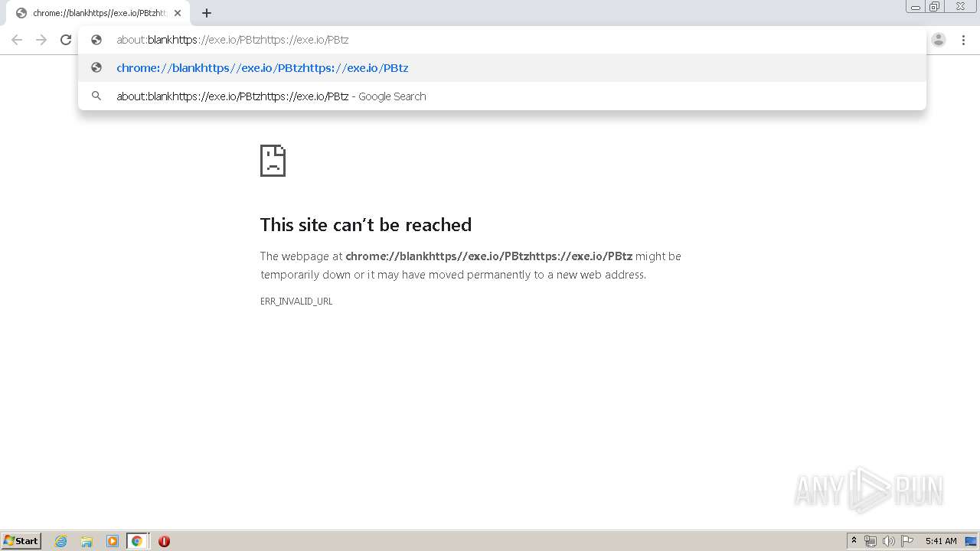980x551 pixels.
Task: Click the Action Center flag icon
Action: coord(907,541)
